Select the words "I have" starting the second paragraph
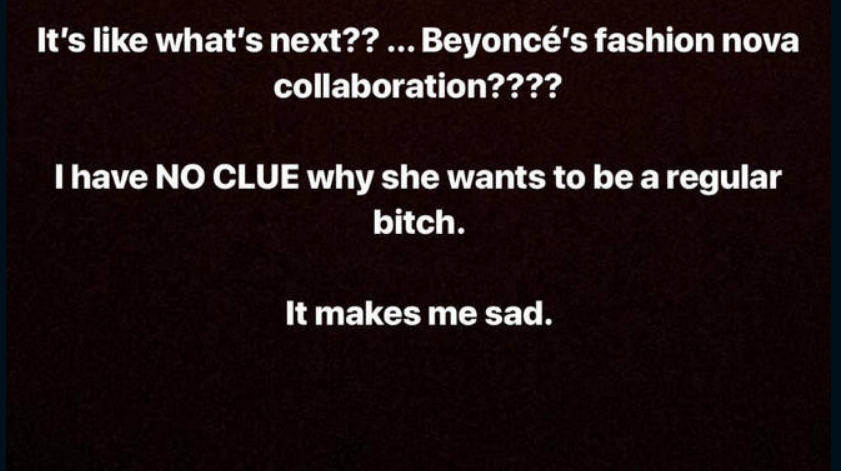The width and height of the screenshot is (841, 471). coord(101,177)
